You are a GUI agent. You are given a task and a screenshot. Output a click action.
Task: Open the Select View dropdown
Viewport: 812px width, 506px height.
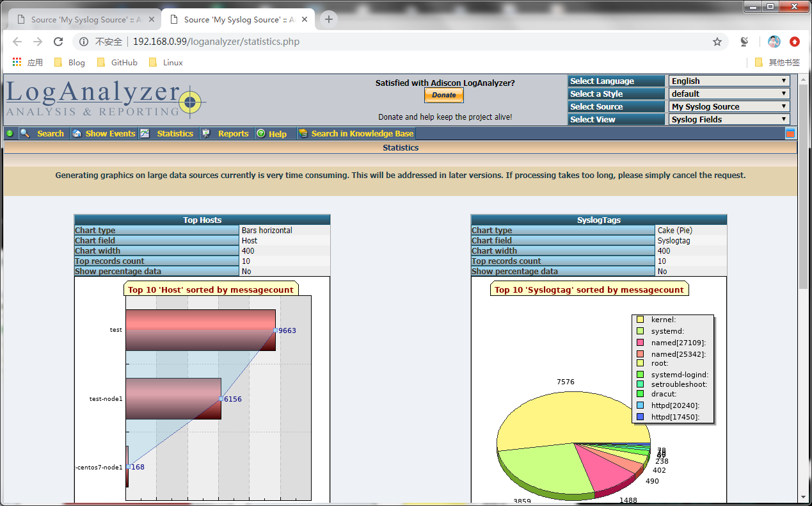coord(729,119)
